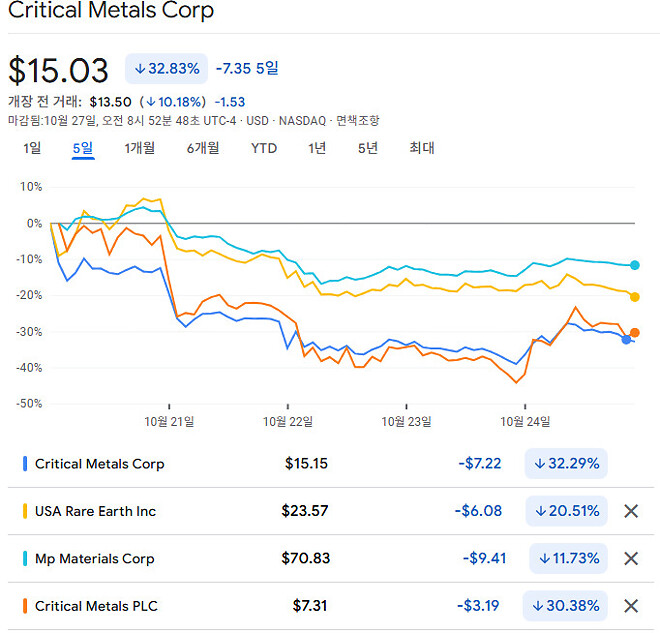Remove Mp Materials Corp from comparison
The height and width of the screenshot is (633, 660).
pyautogui.click(x=631, y=558)
